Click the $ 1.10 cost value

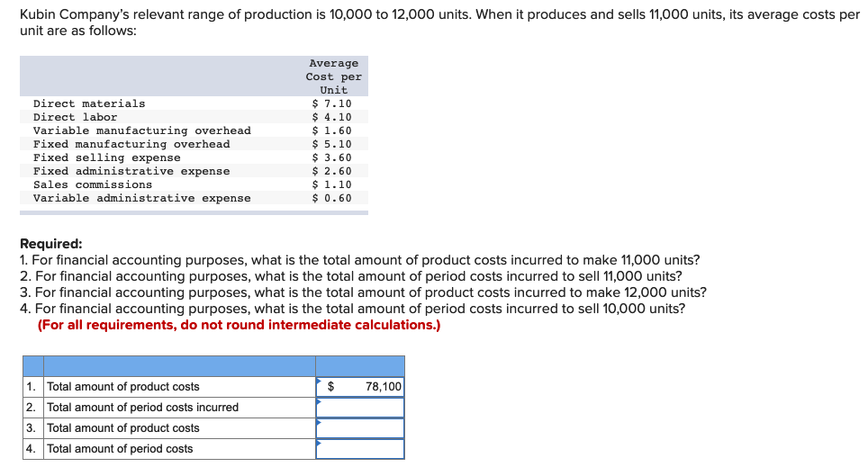331,184
